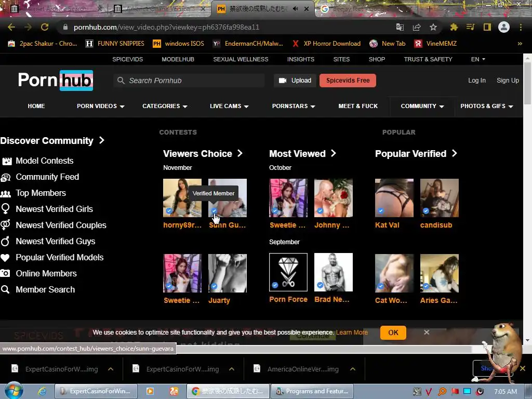The width and height of the screenshot is (532, 399).
Task: Open the Porn Force diamond logo thumbnail
Action: 288,272
